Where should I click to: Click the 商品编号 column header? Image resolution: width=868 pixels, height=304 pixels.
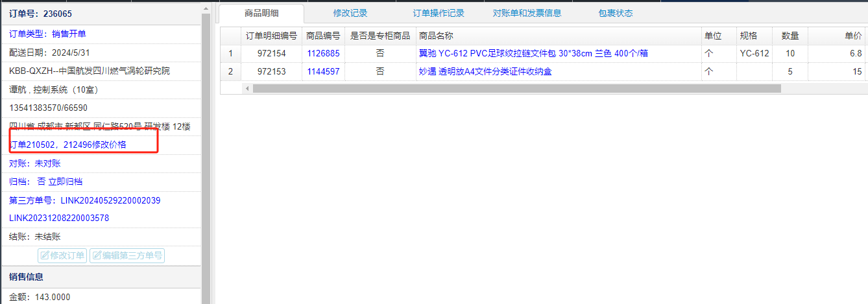click(323, 36)
